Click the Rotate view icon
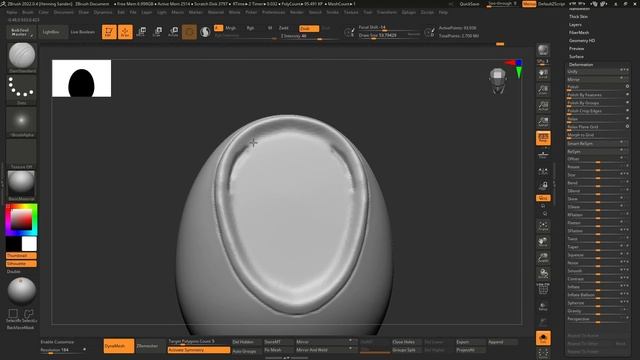 (543, 273)
